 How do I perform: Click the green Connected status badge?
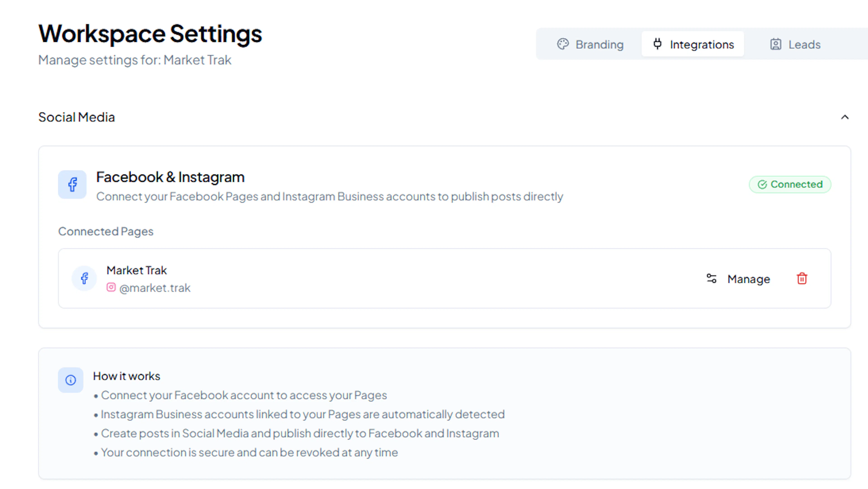pyautogui.click(x=790, y=184)
